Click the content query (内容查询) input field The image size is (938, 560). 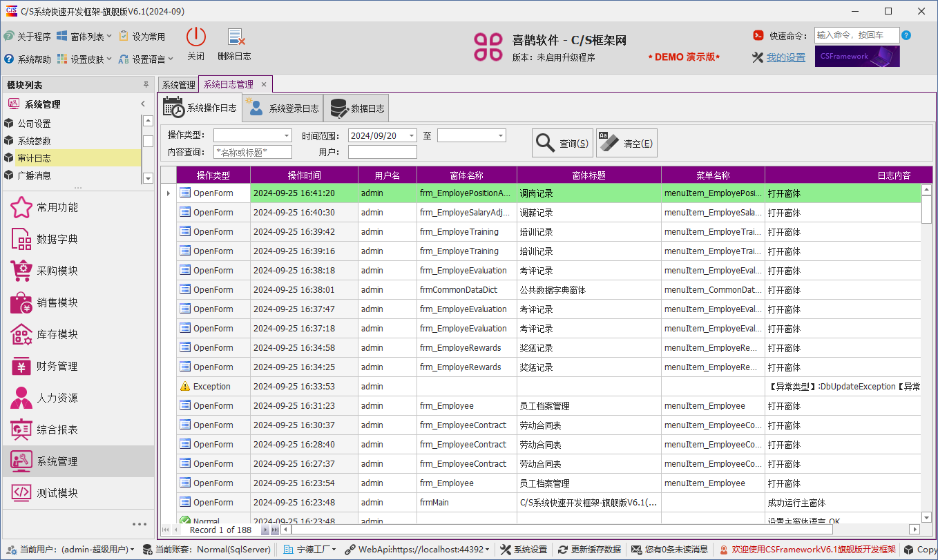pyautogui.click(x=253, y=152)
